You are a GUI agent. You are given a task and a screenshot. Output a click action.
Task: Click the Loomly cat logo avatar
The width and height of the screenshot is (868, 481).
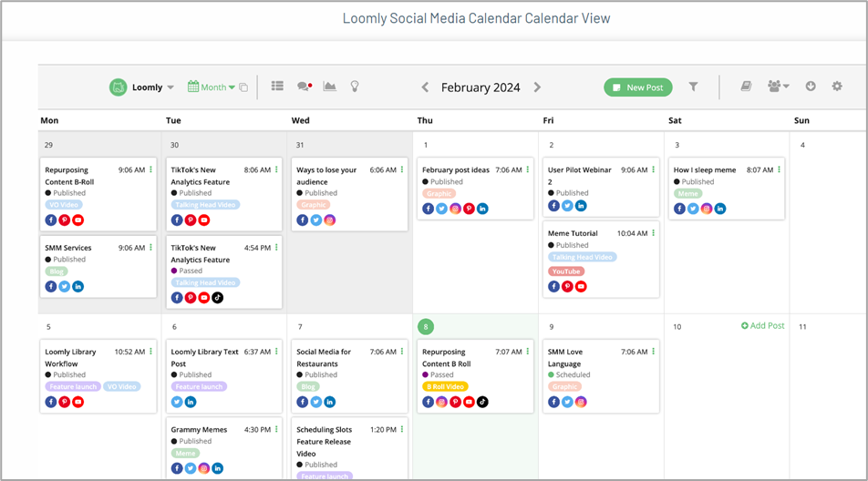click(x=118, y=87)
